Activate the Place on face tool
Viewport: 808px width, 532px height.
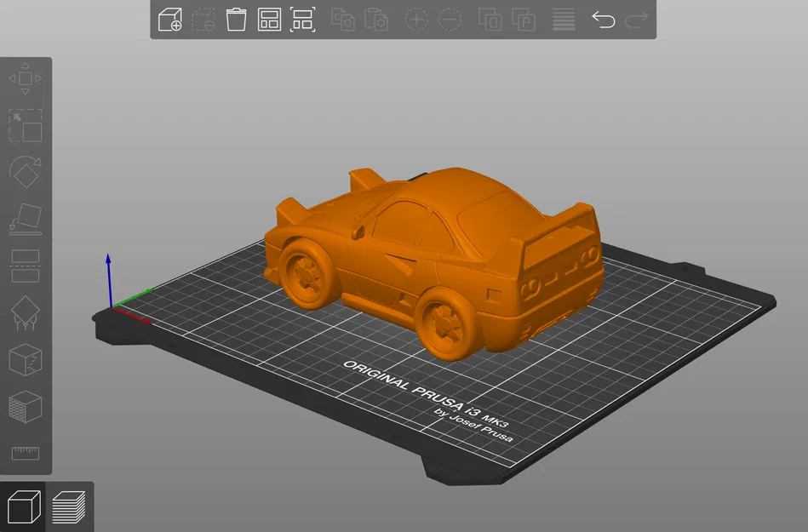pyautogui.click(x=26, y=219)
